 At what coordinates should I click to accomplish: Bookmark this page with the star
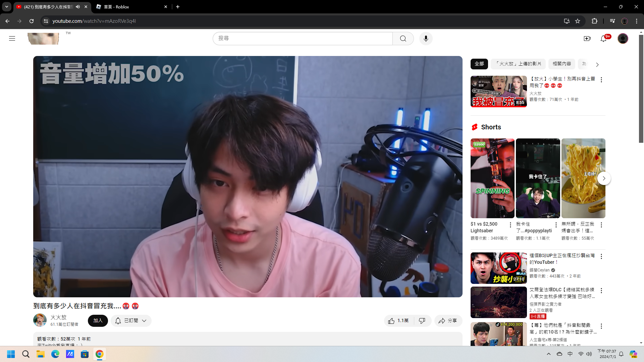pos(578,21)
